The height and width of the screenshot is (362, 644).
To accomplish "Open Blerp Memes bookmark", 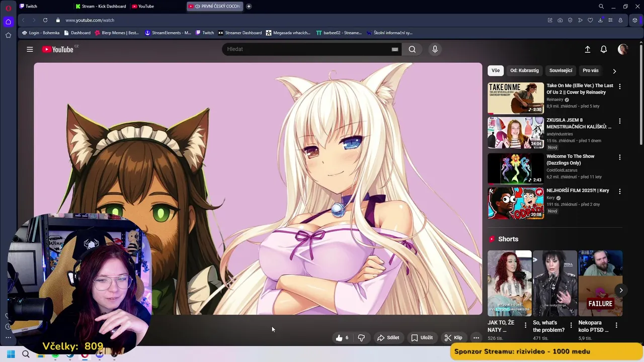I will [117, 33].
